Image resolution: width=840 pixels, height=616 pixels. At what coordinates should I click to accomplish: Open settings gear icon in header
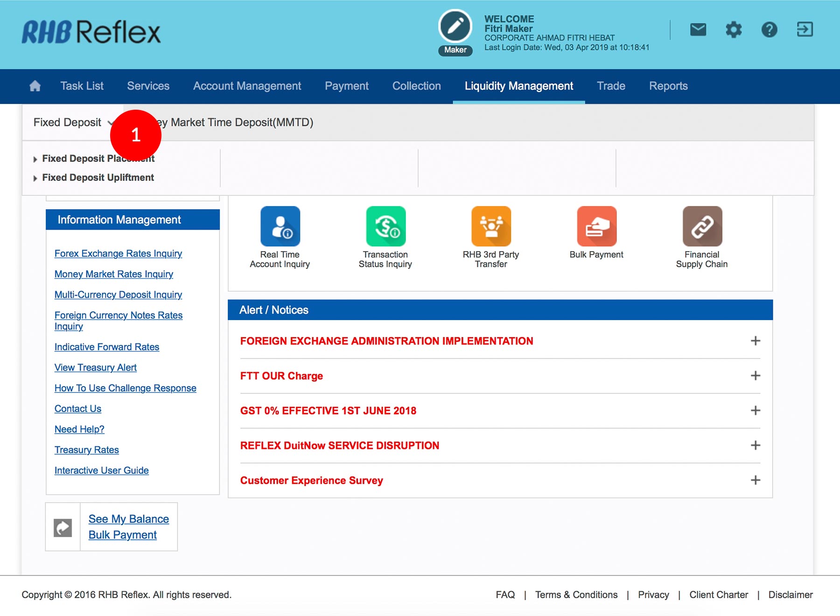click(734, 30)
